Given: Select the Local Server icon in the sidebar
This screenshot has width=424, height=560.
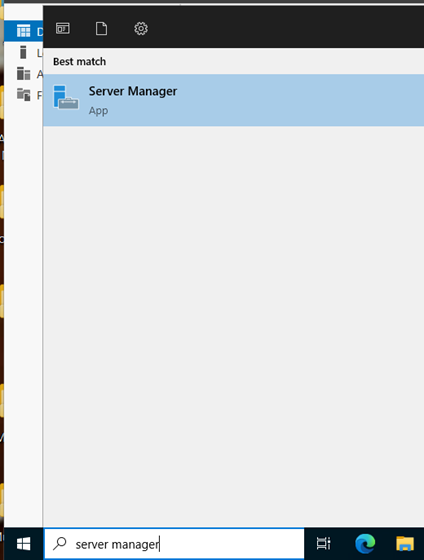Looking at the screenshot, I should [23, 52].
